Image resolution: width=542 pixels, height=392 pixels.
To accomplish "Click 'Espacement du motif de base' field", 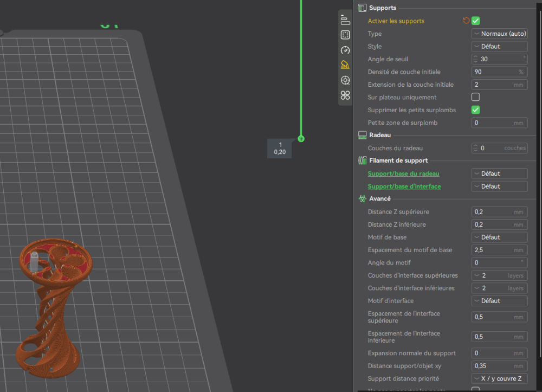I will (x=500, y=250).
